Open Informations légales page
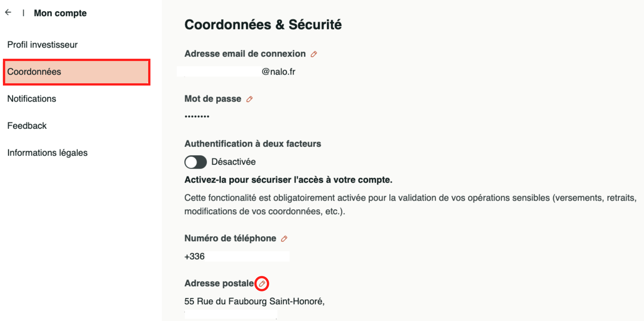The height and width of the screenshot is (321, 644). point(47,153)
